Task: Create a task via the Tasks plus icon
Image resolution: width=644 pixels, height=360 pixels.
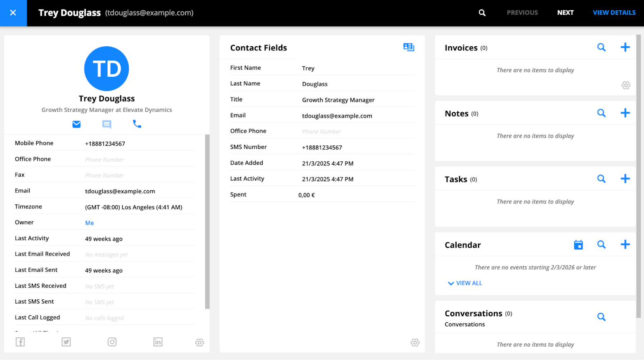Action: pos(625,178)
